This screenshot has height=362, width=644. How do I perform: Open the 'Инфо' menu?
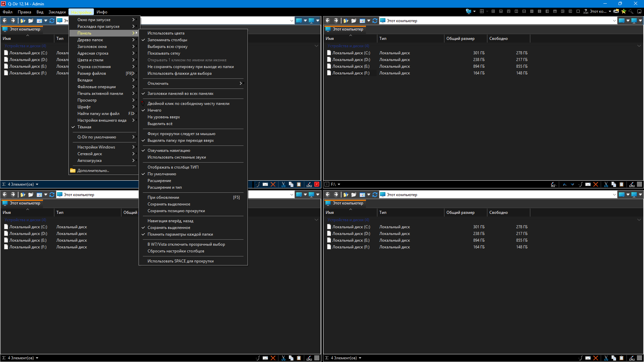pyautogui.click(x=102, y=12)
